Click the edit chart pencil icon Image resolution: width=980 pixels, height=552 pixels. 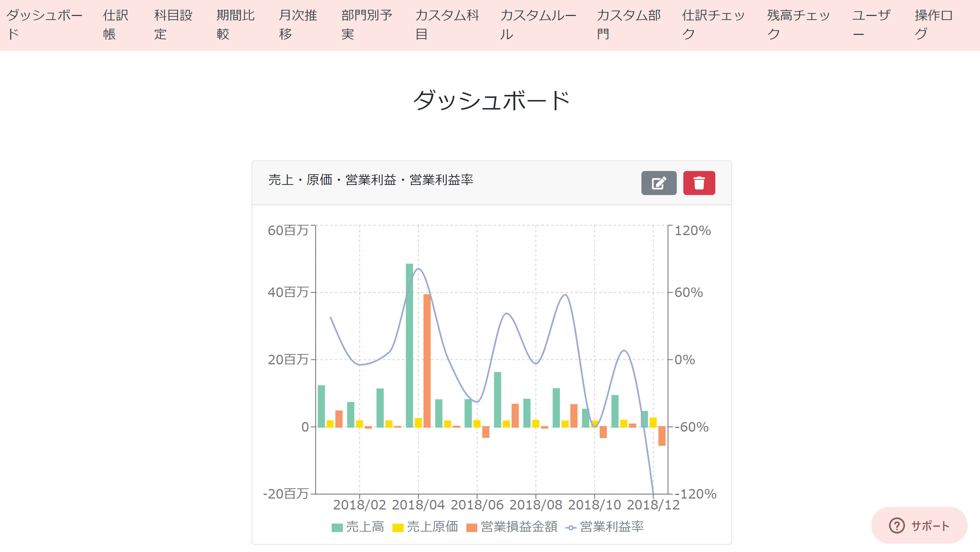coord(658,183)
